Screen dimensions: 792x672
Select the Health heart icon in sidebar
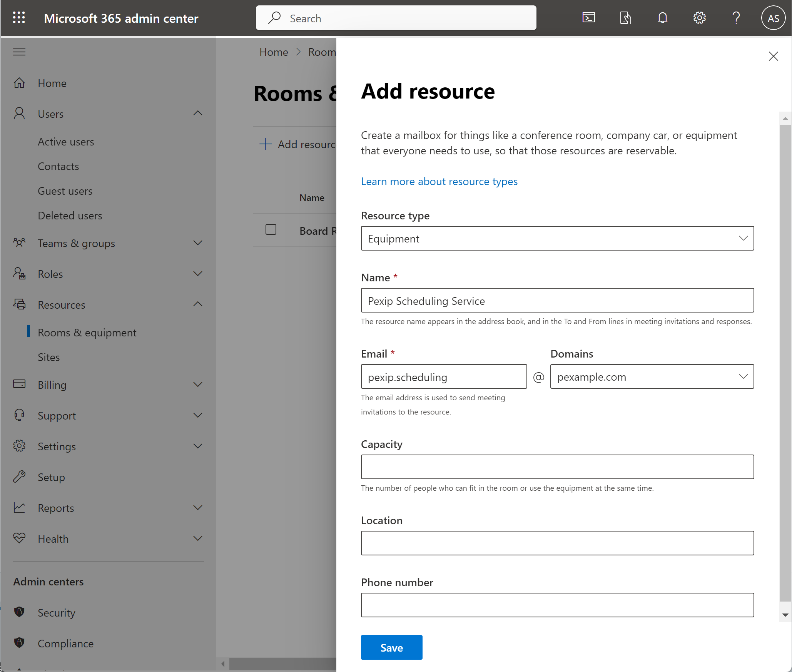click(19, 538)
